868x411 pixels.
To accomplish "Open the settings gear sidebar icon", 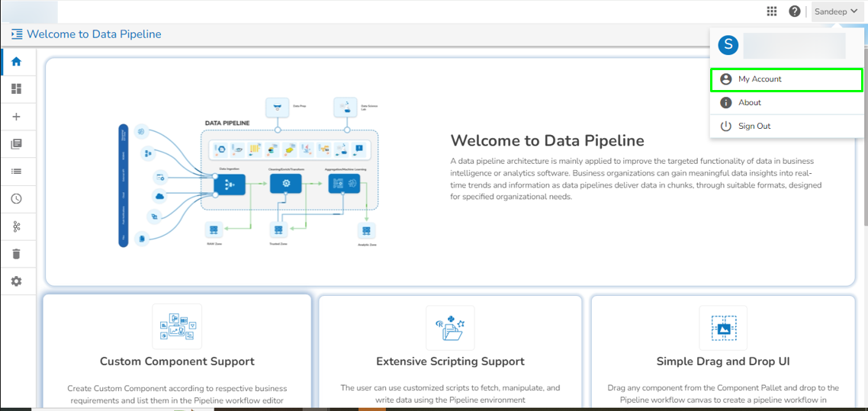I will (x=17, y=281).
